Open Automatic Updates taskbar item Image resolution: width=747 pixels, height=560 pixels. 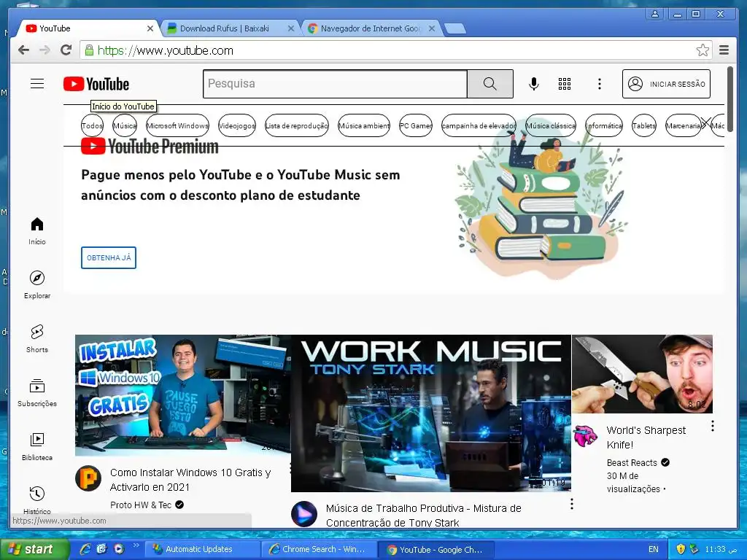203,550
